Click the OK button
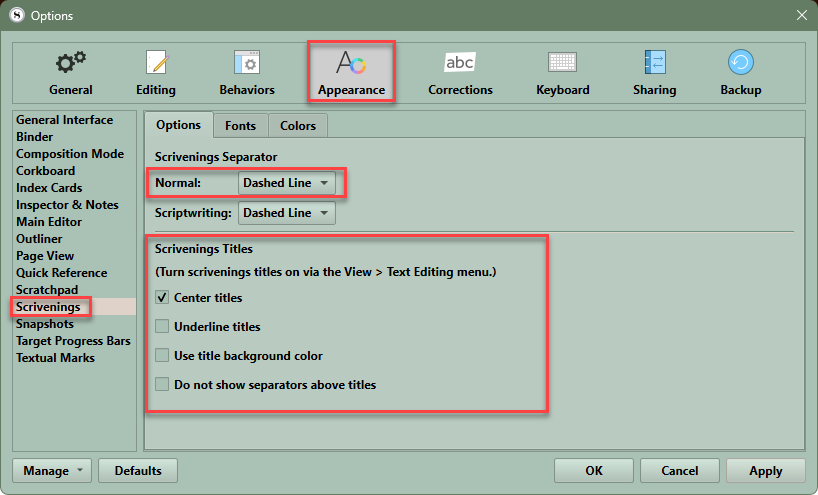The width and height of the screenshot is (818, 495). pyautogui.click(x=594, y=470)
